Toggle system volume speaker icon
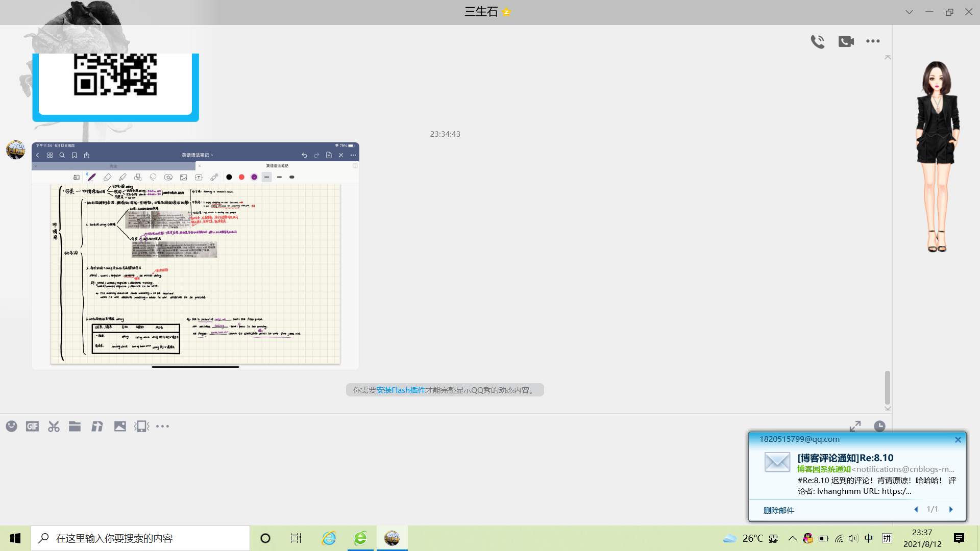 click(x=853, y=538)
